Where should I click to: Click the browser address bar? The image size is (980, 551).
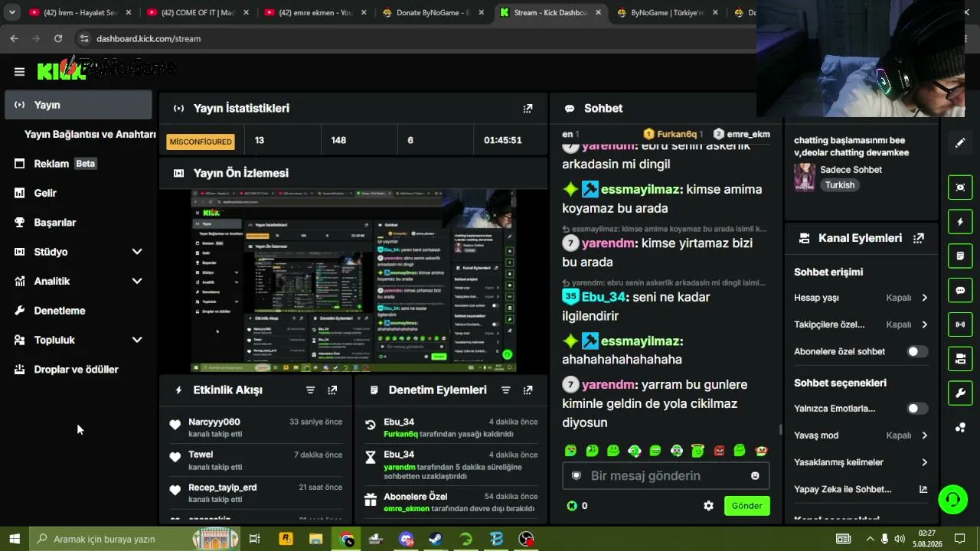(413, 38)
